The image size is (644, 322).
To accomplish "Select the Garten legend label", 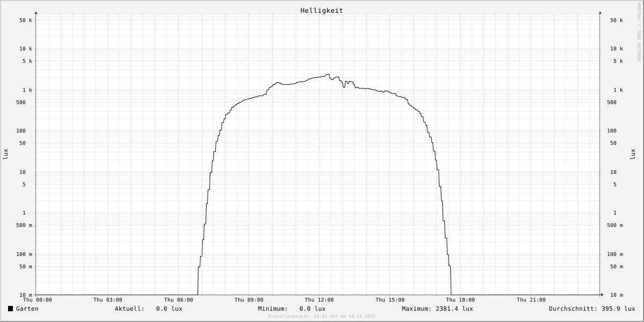I will 27,309.
